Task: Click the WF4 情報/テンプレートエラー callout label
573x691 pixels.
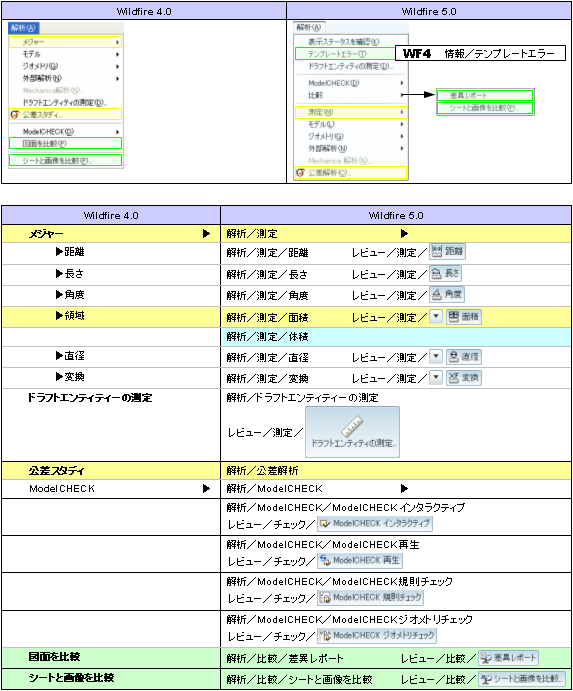Action: (480, 53)
